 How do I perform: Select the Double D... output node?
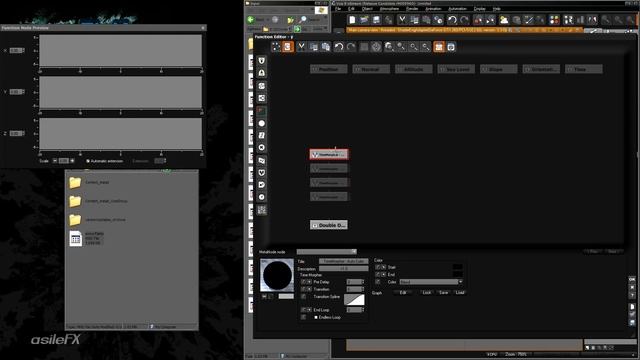click(x=329, y=225)
